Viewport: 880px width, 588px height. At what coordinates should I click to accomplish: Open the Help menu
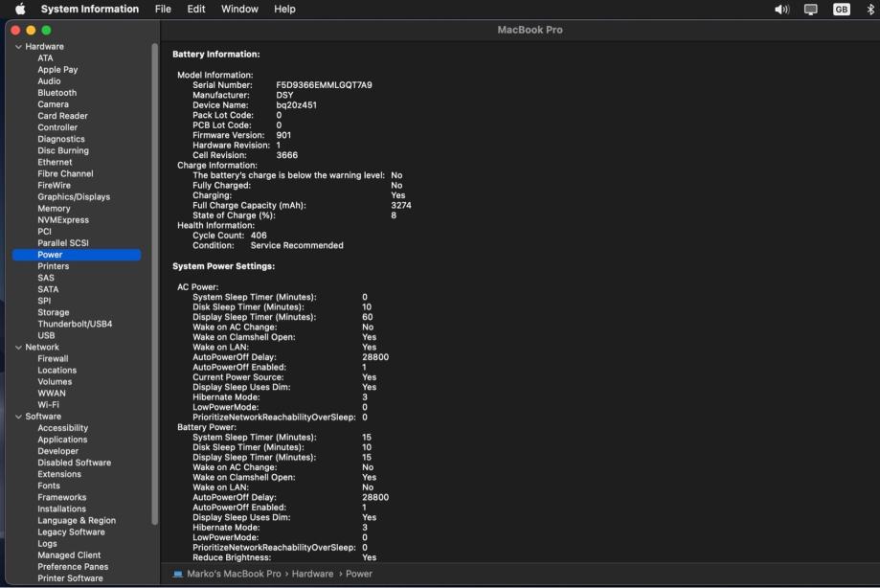pos(284,9)
